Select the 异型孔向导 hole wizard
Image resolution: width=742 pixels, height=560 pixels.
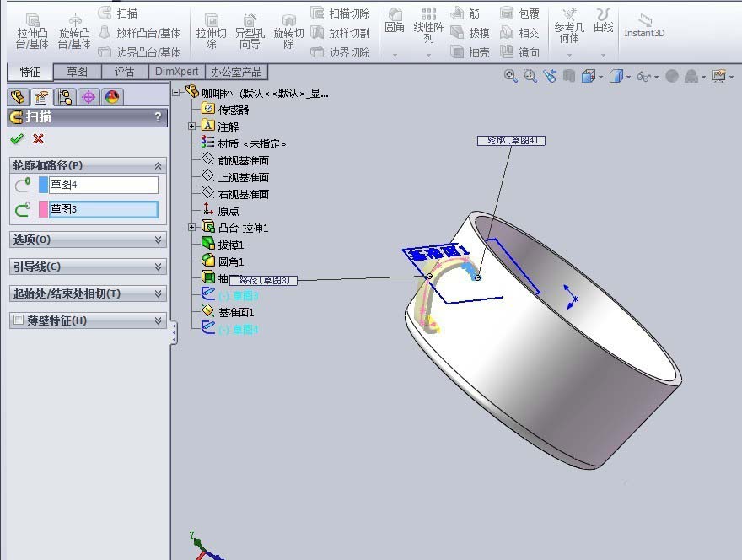tap(249, 28)
